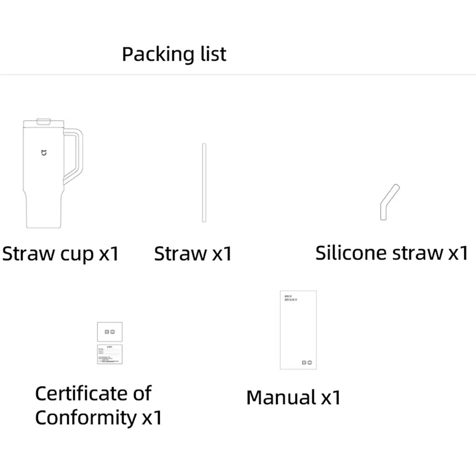
Task: Click the straight straw illustration
Action: click(204, 182)
